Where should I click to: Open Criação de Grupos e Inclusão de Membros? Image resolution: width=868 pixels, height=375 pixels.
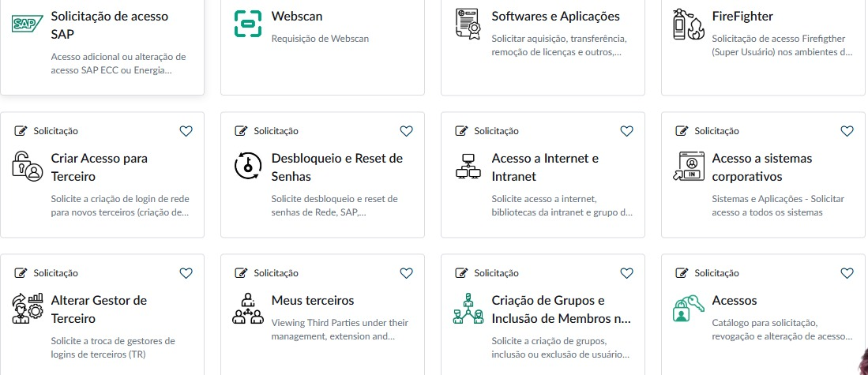tap(562, 309)
